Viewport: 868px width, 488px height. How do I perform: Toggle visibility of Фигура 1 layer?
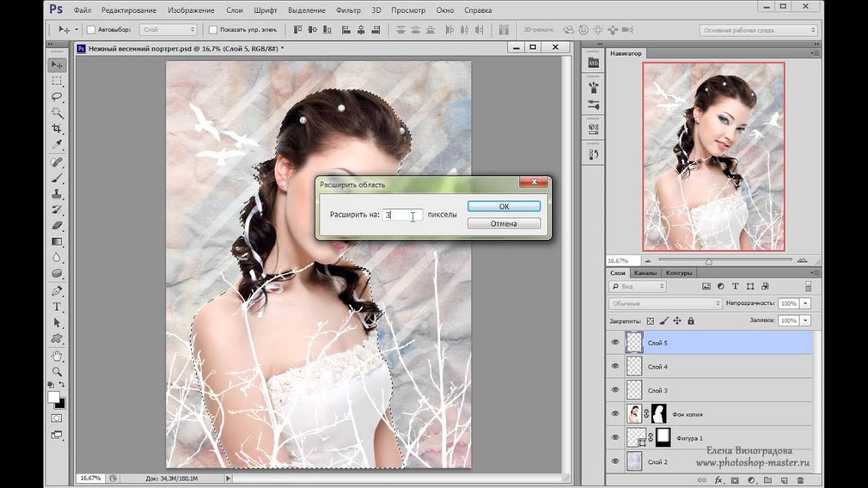[x=615, y=438]
